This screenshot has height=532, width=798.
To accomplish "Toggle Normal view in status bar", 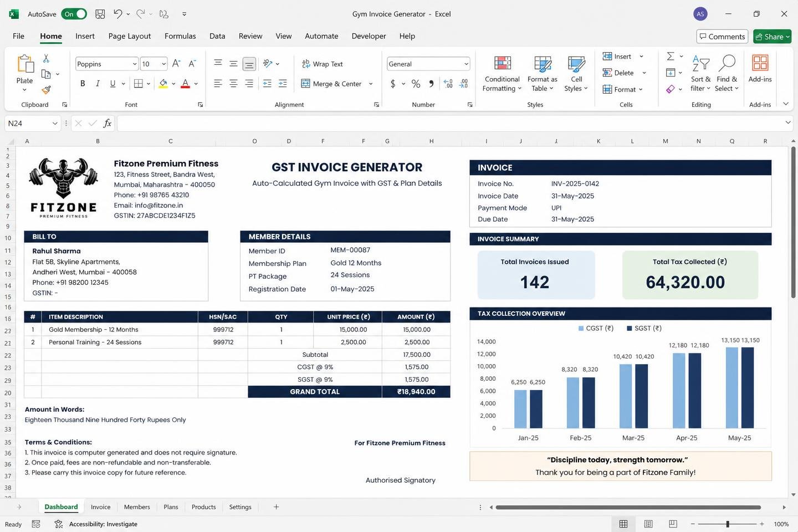I will point(623,524).
